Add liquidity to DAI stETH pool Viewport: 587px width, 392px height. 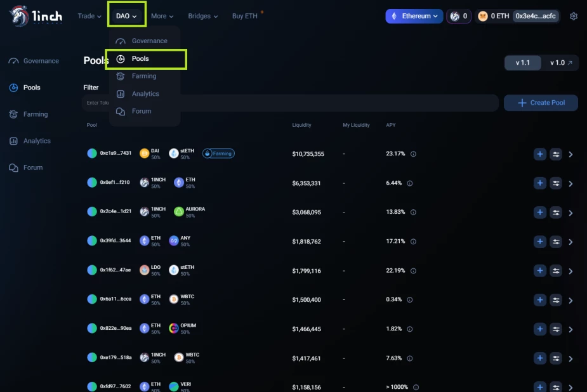(540, 154)
